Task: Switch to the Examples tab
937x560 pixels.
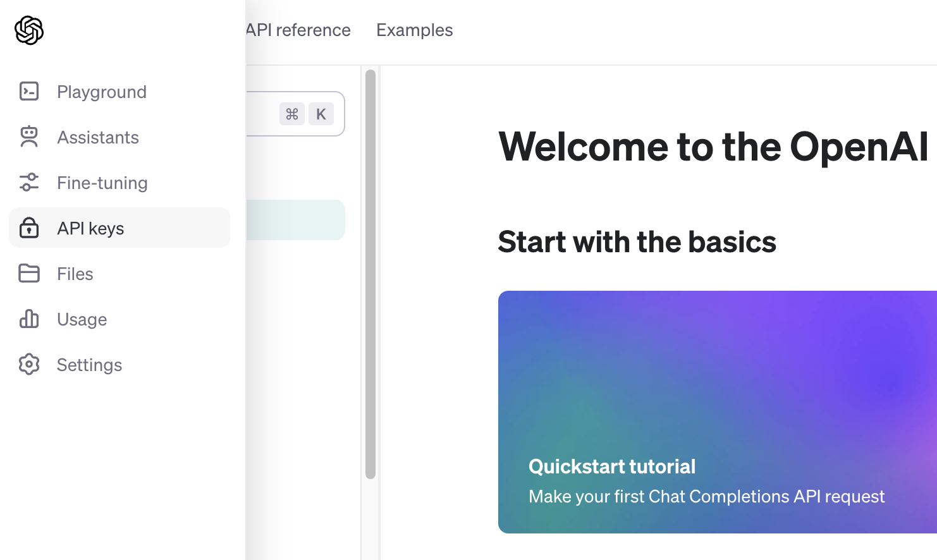Action: (x=415, y=30)
